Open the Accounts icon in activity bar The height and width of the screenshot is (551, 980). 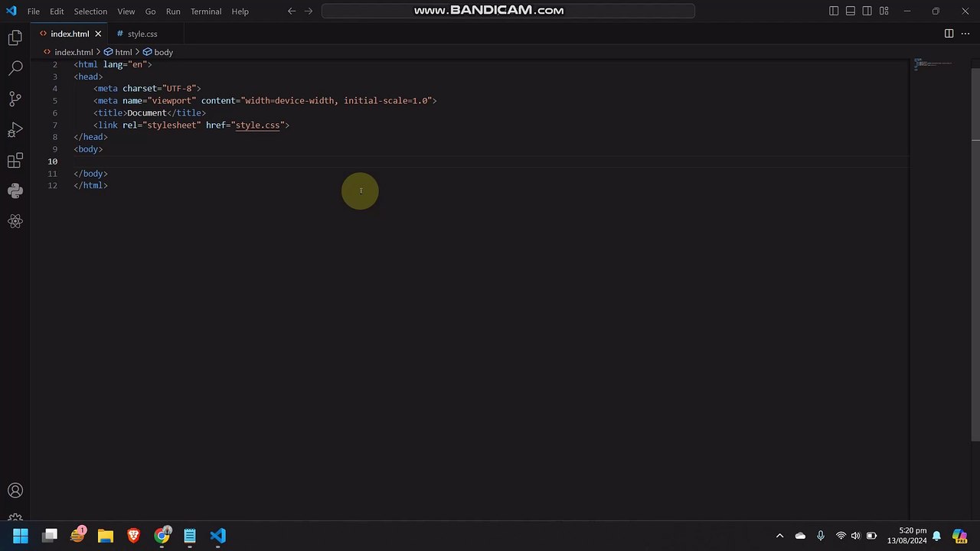(15, 491)
